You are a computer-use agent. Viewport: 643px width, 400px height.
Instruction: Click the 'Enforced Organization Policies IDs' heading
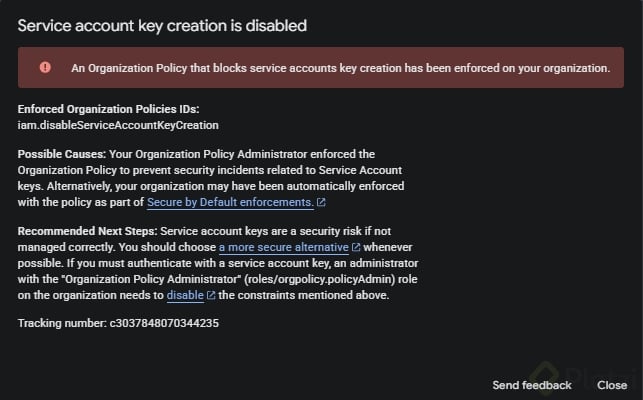[x=108, y=111]
